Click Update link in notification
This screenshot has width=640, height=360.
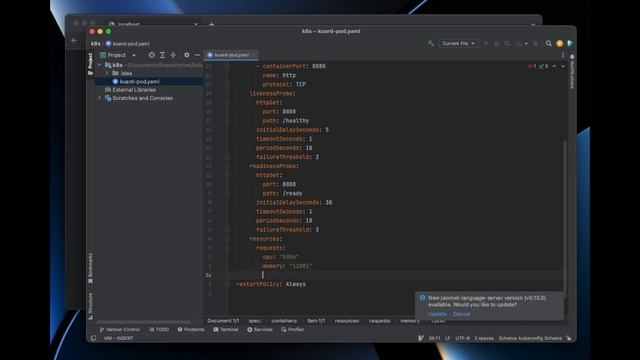[437, 314]
